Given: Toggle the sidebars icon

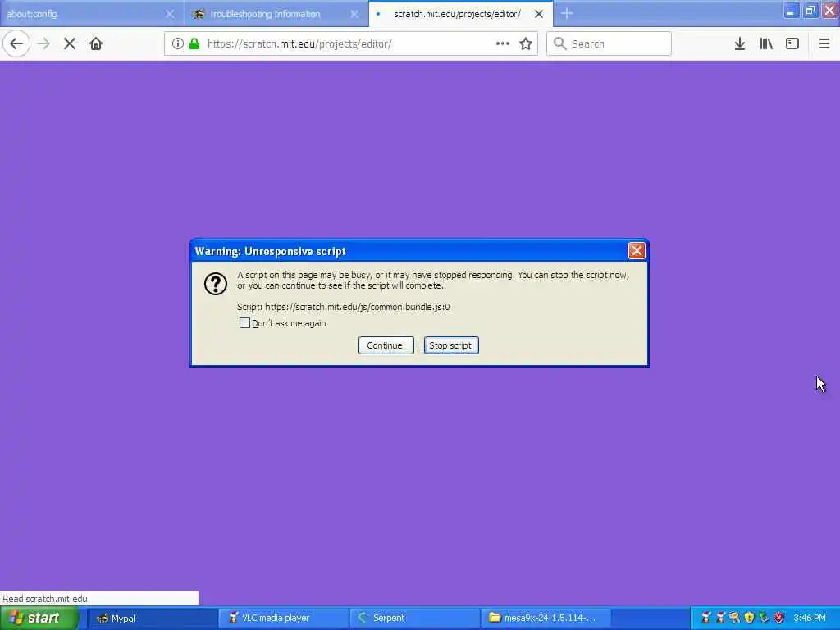Looking at the screenshot, I should 792,43.
